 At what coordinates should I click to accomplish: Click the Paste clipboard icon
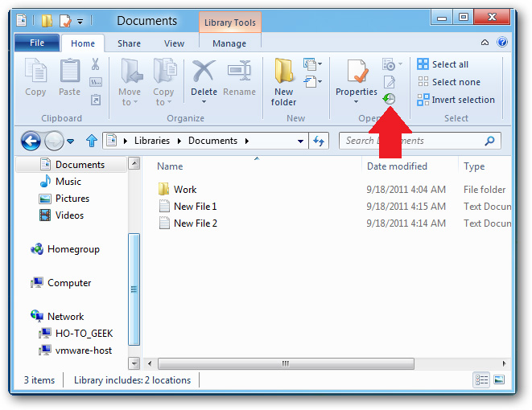[69, 71]
